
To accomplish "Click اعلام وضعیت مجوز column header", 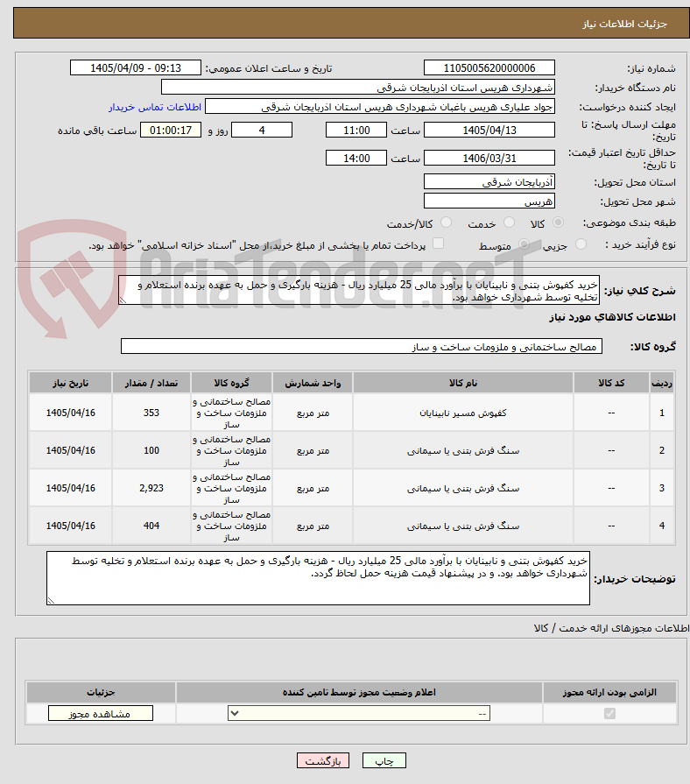I will 359,693.
